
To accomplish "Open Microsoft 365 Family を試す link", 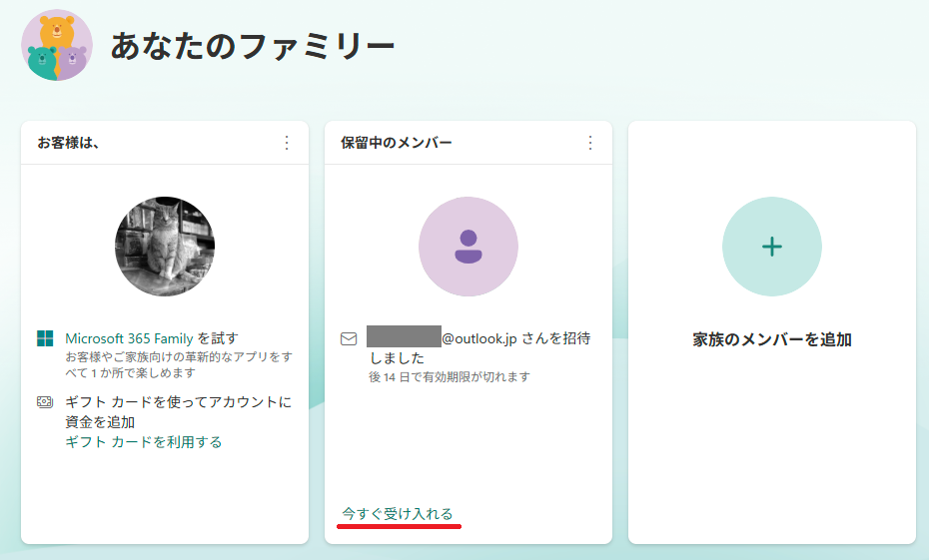I will (x=152, y=338).
